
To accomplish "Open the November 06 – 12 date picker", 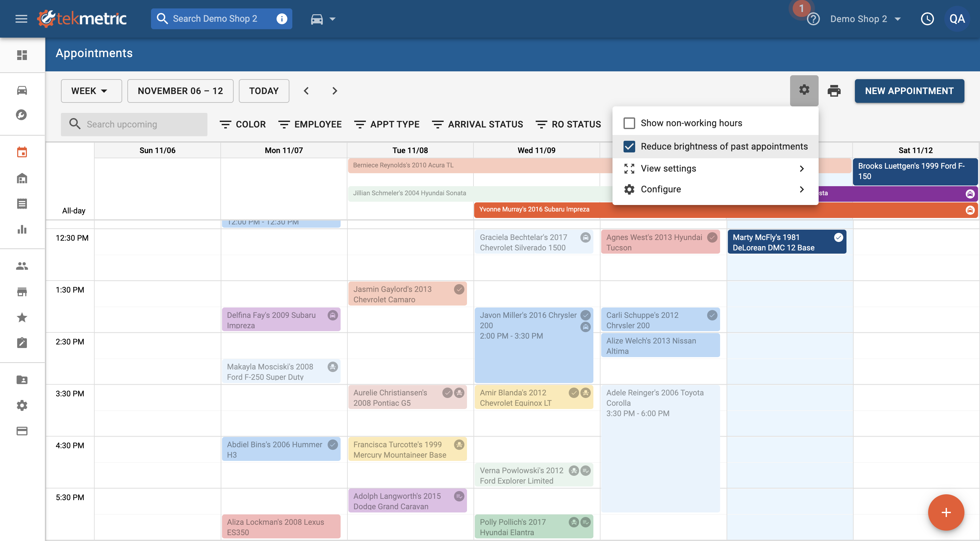I will pyautogui.click(x=180, y=91).
